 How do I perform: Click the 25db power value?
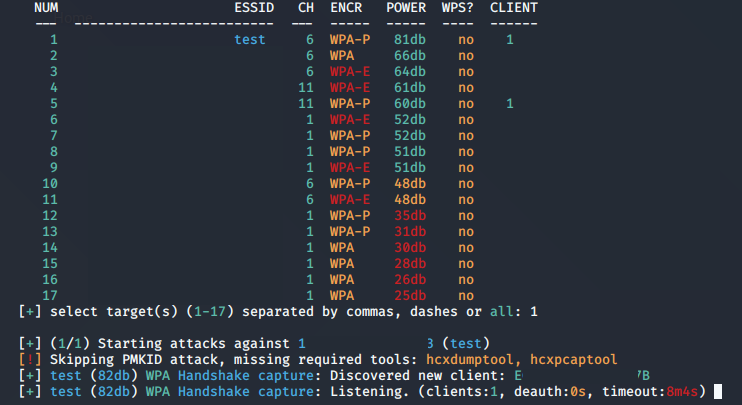[x=410, y=296]
